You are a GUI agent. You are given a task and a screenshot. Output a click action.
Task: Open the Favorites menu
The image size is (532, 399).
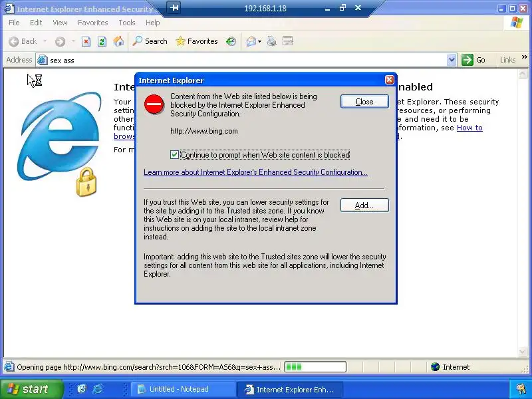pyautogui.click(x=92, y=23)
